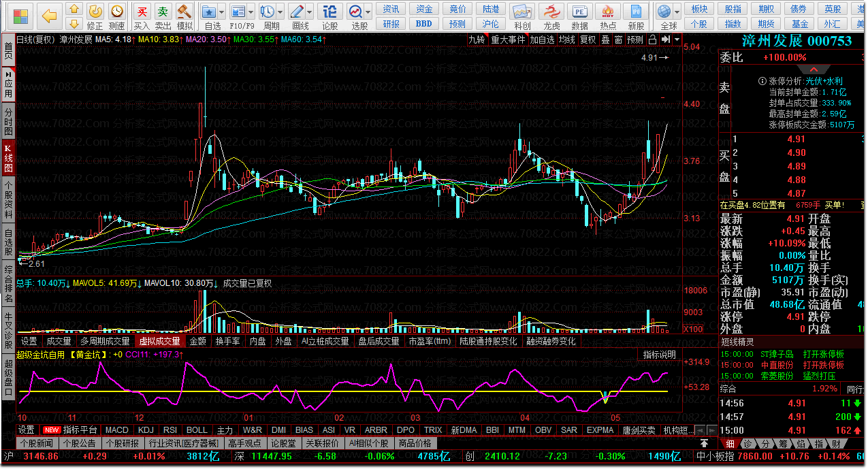
Task: Click the 诊 tab in bottom right
Action: tap(748, 443)
